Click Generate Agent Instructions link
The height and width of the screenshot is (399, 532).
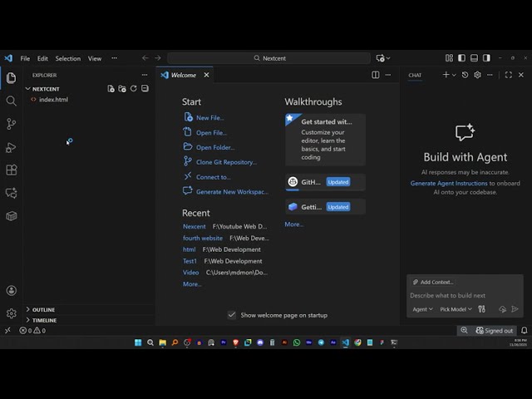(449, 183)
